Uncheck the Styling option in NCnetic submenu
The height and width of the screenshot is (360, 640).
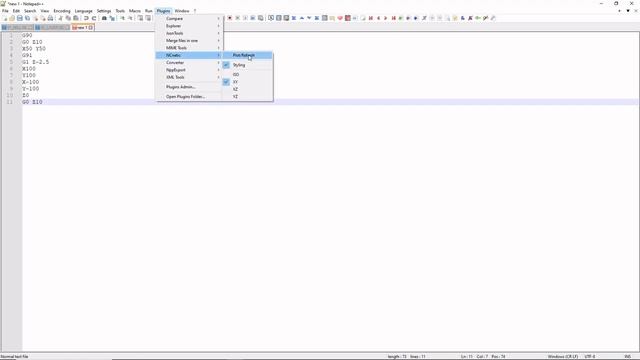click(248, 65)
